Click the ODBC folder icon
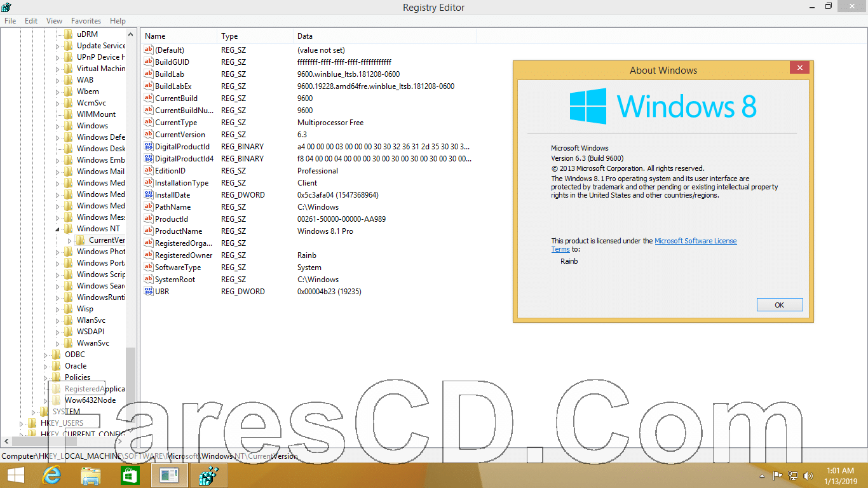Image resolution: width=868 pixels, height=488 pixels. [x=56, y=355]
